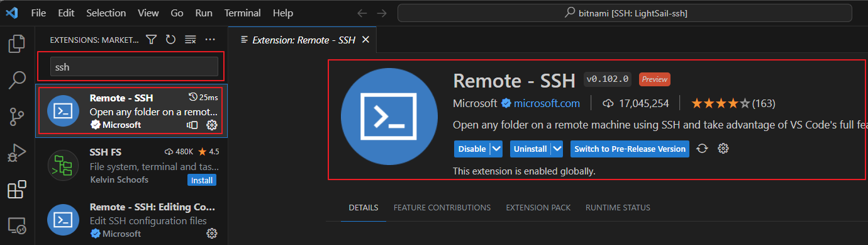Click the VS Code logo icon
This screenshot has width=868, height=245.
coord(12,13)
